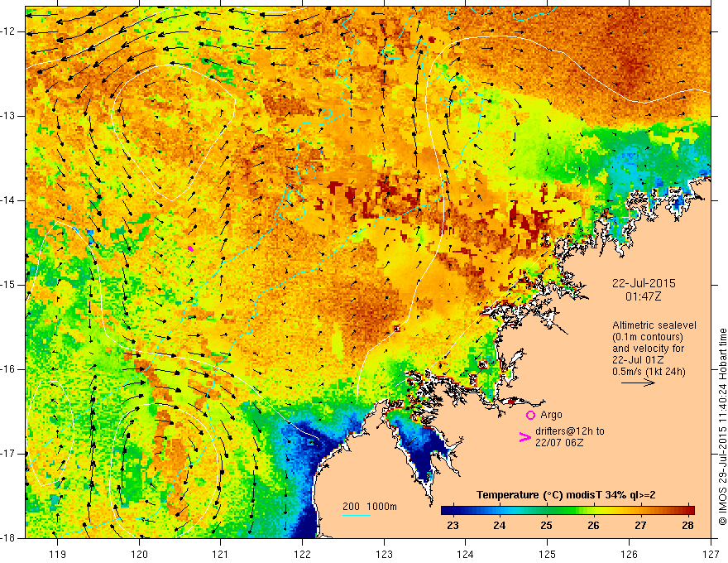
Task: Click the longitude axis label 127
Action: click(711, 554)
